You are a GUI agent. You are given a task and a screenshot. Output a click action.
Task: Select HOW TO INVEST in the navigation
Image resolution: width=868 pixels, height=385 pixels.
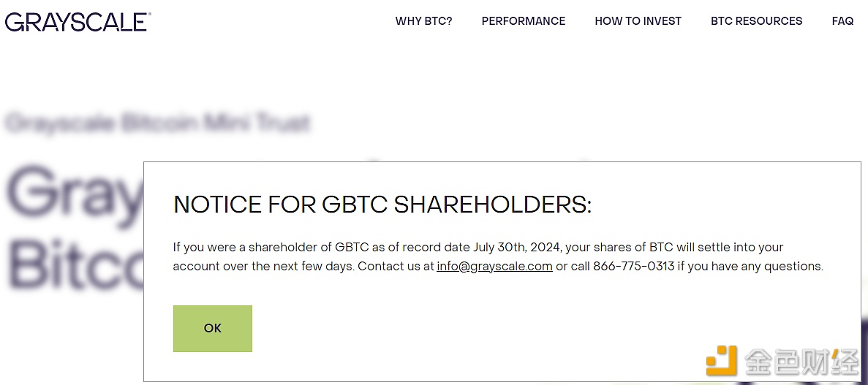638,21
